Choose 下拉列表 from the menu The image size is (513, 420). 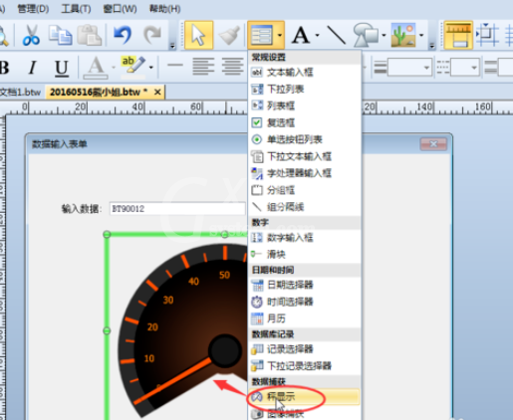304,89
